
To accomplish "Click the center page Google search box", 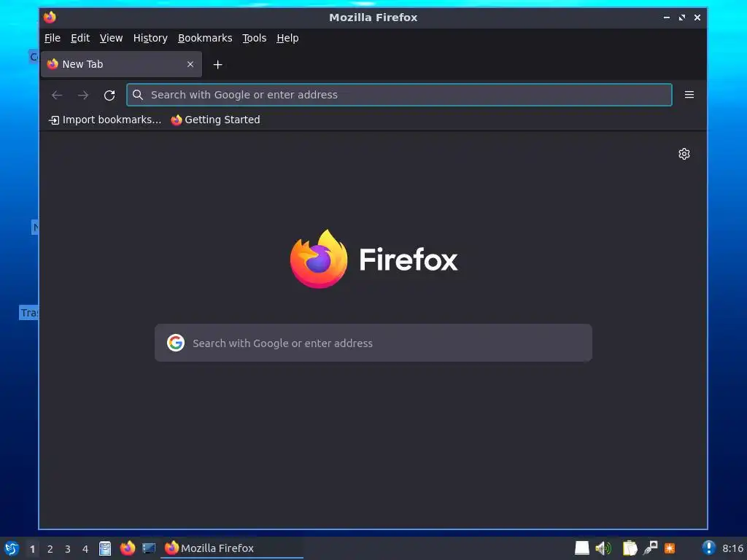I will [x=373, y=343].
